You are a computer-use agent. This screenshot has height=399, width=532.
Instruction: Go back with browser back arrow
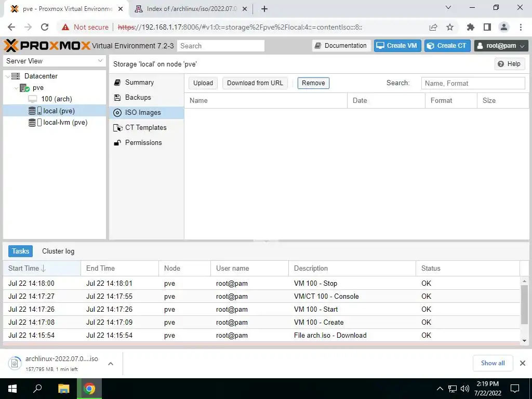point(11,27)
